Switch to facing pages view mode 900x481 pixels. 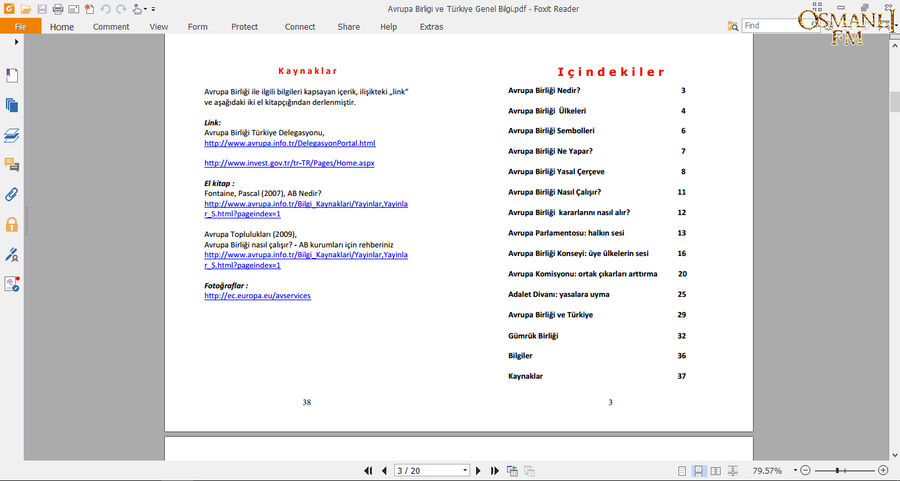click(716, 471)
